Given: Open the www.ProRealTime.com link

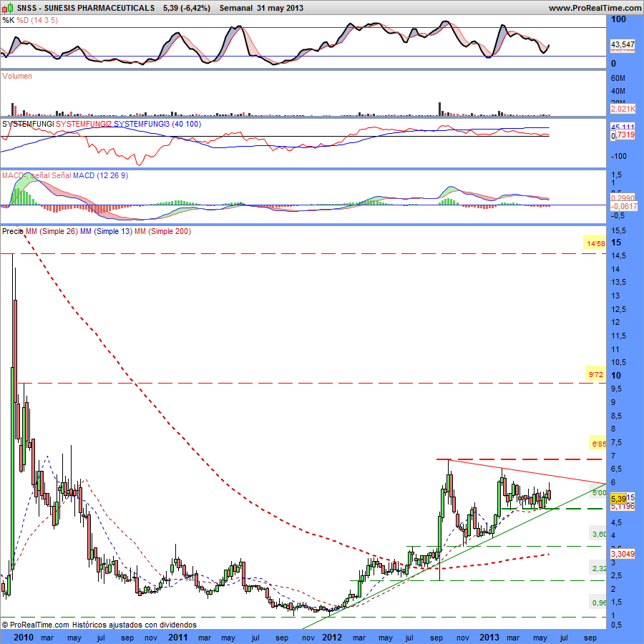Looking at the screenshot, I should 595,8.
